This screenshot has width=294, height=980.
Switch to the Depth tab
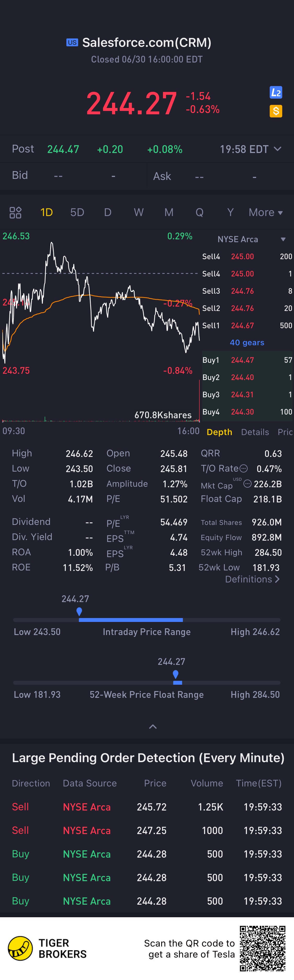(219, 432)
